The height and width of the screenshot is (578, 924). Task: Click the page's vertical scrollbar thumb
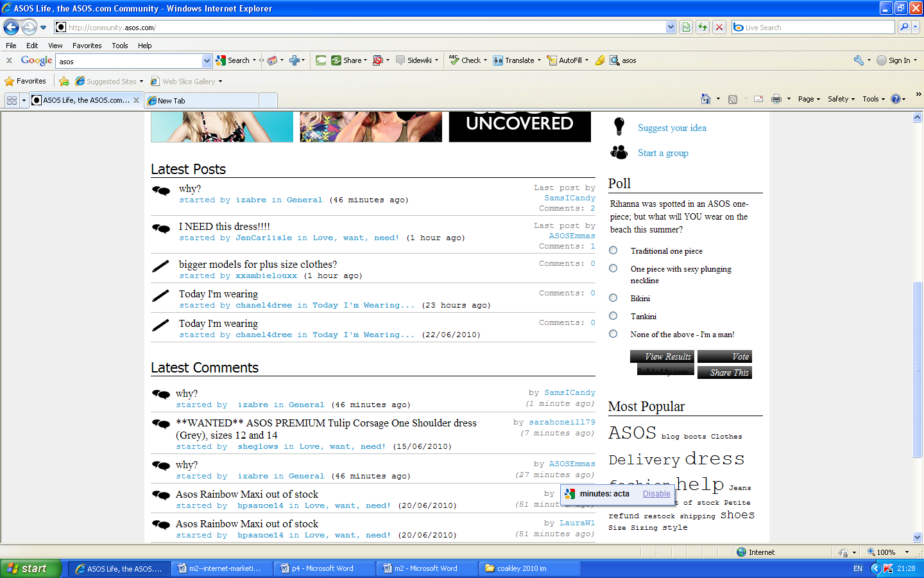[x=917, y=369]
